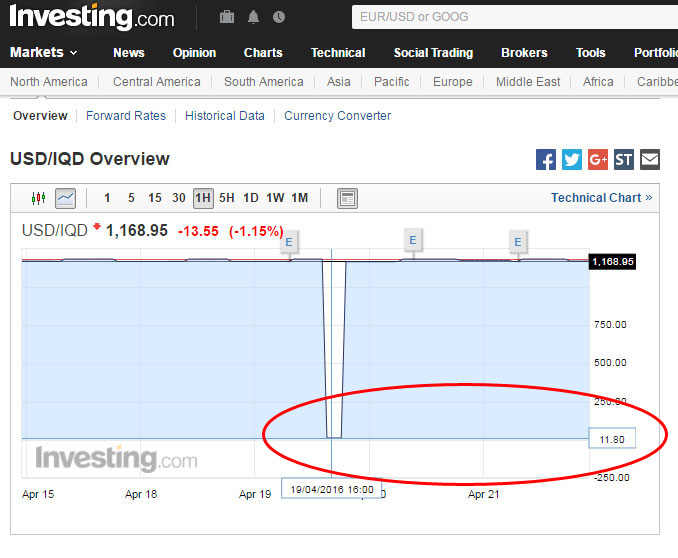Screen dimensions: 678x558
Task: Focus the EUR/USD or GOOG search field
Action: tap(515, 17)
